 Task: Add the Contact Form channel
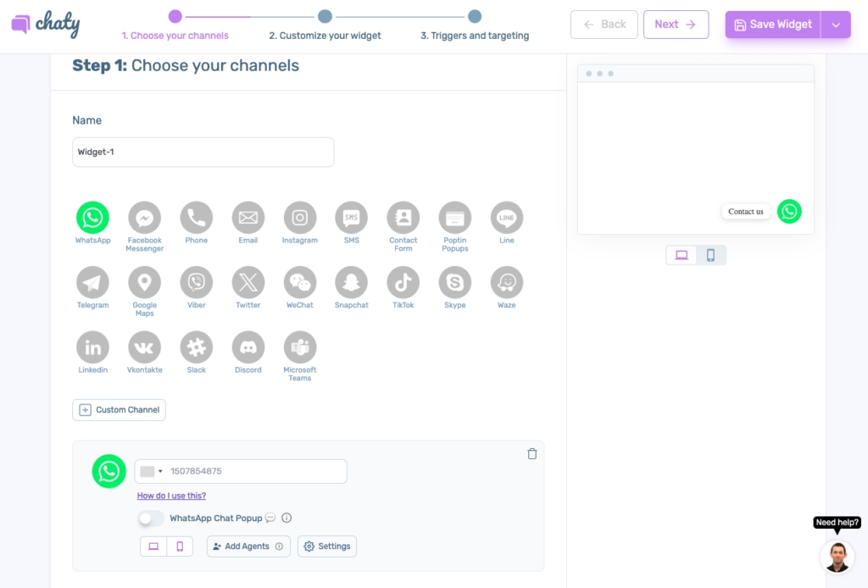(x=403, y=218)
